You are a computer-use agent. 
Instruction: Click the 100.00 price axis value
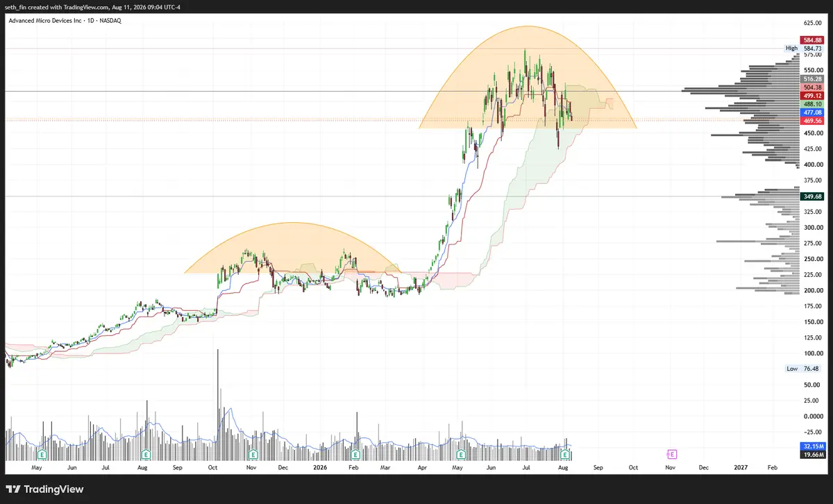tap(812, 353)
